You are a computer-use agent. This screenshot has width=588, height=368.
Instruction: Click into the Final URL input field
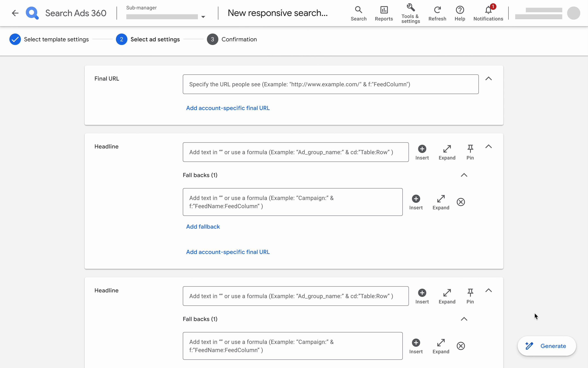tap(330, 84)
